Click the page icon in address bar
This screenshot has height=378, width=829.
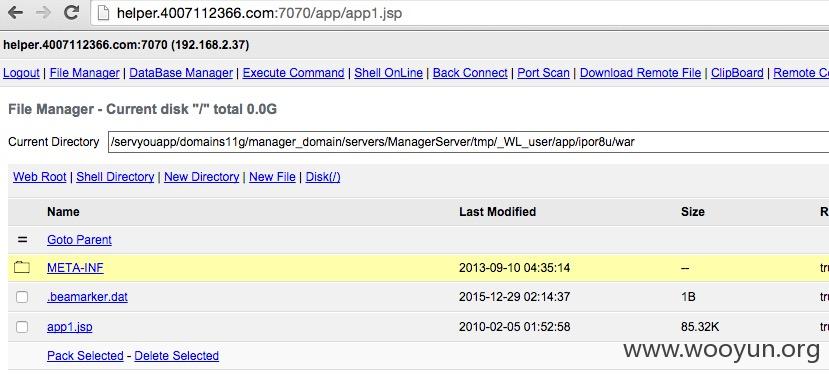click(104, 13)
